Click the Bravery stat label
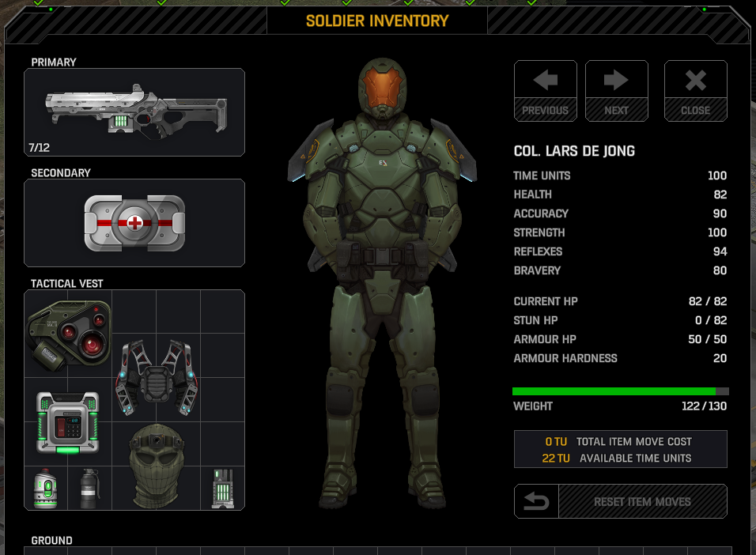Image resolution: width=756 pixels, height=555 pixels. [537, 270]
